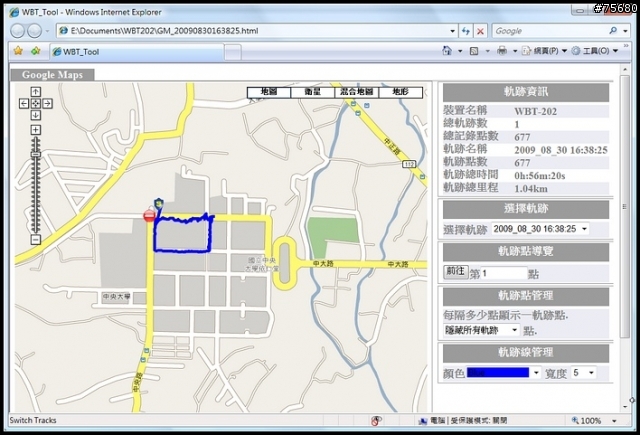Expand the address bar history dropdown
The image size is (640, 435).
click(453, 31)
